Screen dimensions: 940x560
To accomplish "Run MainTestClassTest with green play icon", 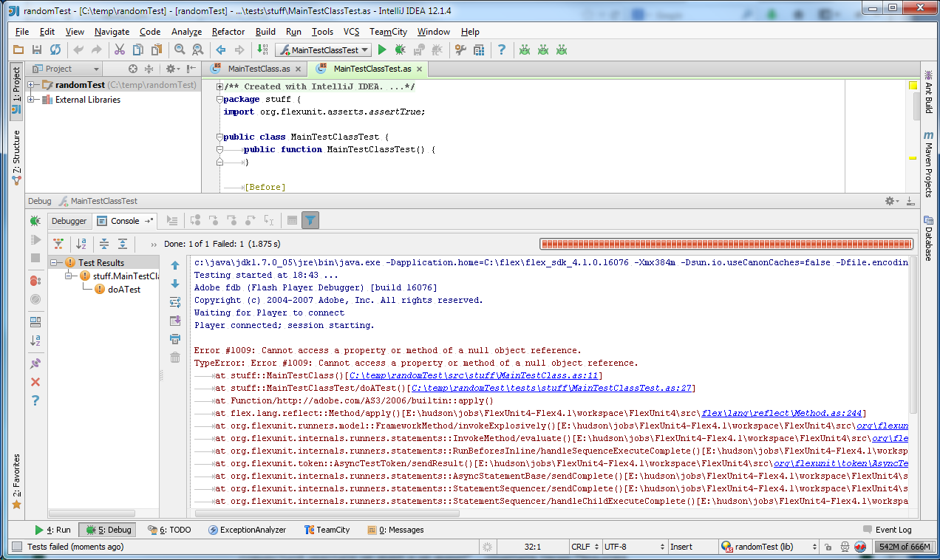I will (382, 49).
